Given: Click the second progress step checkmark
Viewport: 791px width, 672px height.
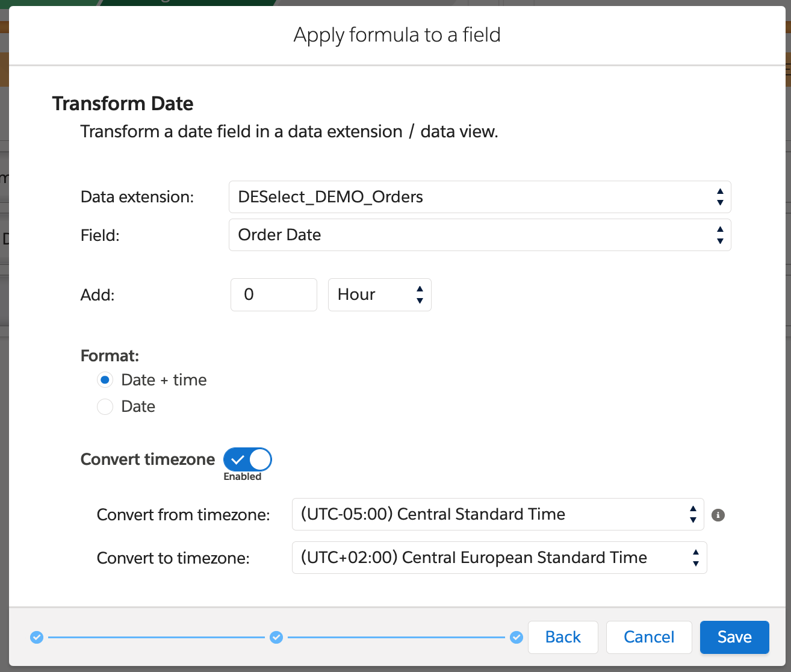Looking at the screenshot, I should pos(276,637).
